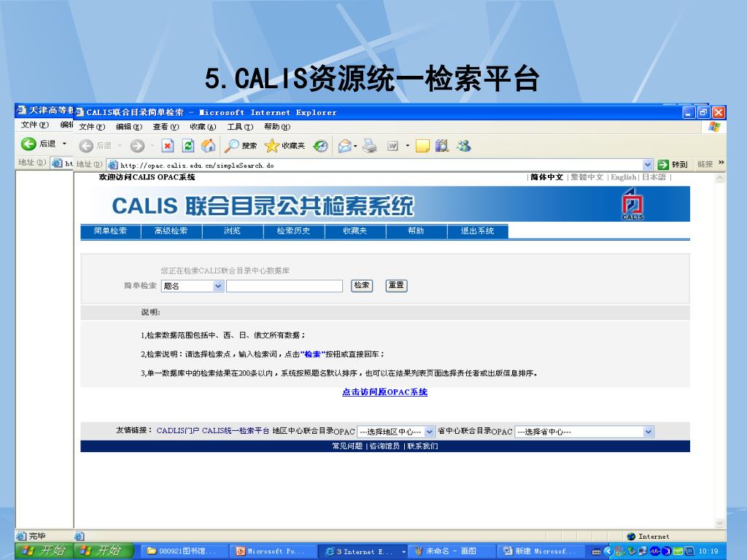Open the 帮助 menu
747x560 pixels.
277,127
